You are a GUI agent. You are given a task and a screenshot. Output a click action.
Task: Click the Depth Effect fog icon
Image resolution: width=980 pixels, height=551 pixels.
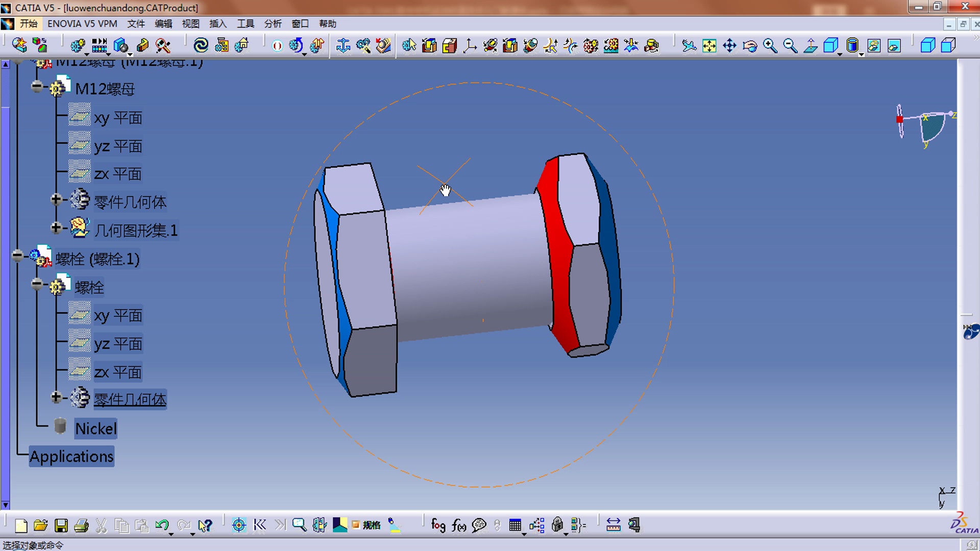coord(438,525)
